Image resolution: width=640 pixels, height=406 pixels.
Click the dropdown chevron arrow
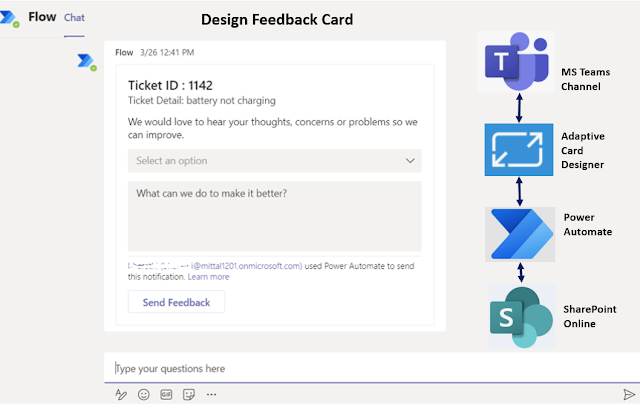tap(409, 160)
